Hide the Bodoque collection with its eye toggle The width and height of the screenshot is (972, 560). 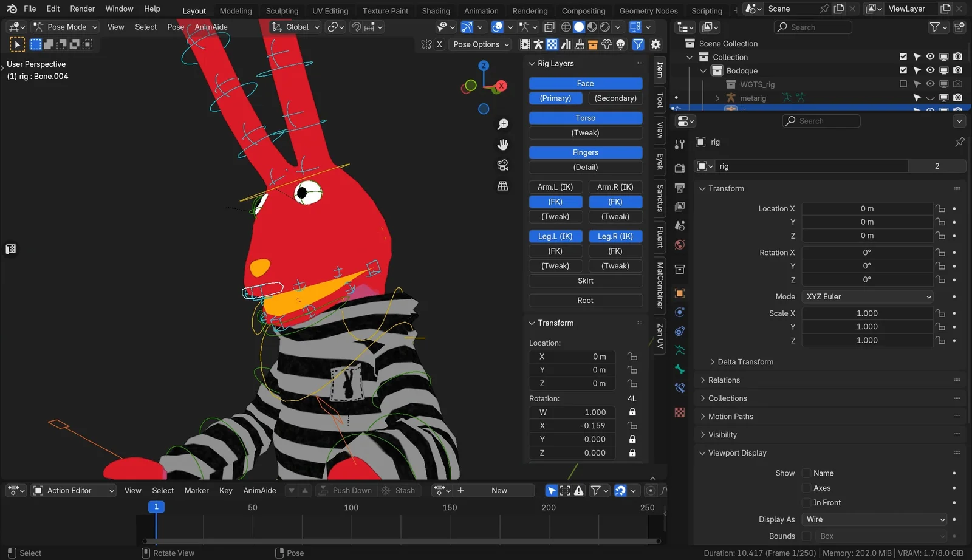pyautogui.click(x=929, y=70)
